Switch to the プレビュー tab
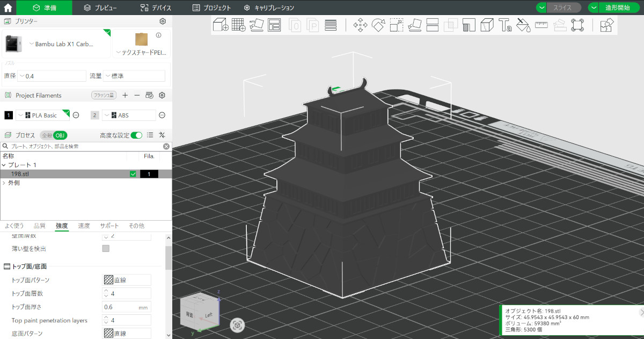 100,8
